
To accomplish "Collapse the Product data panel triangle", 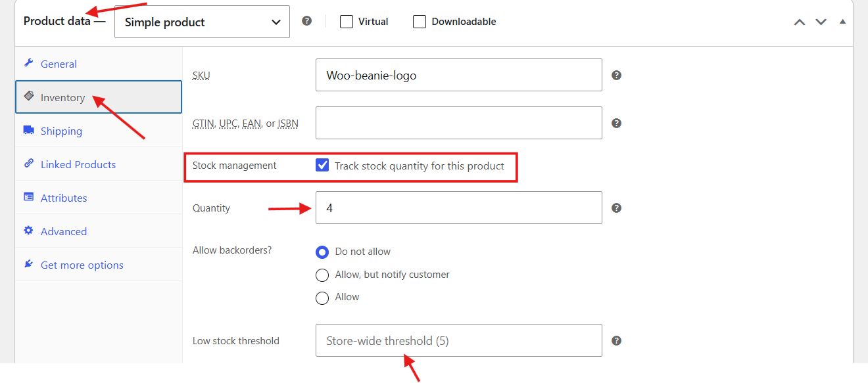I will 843,22.
